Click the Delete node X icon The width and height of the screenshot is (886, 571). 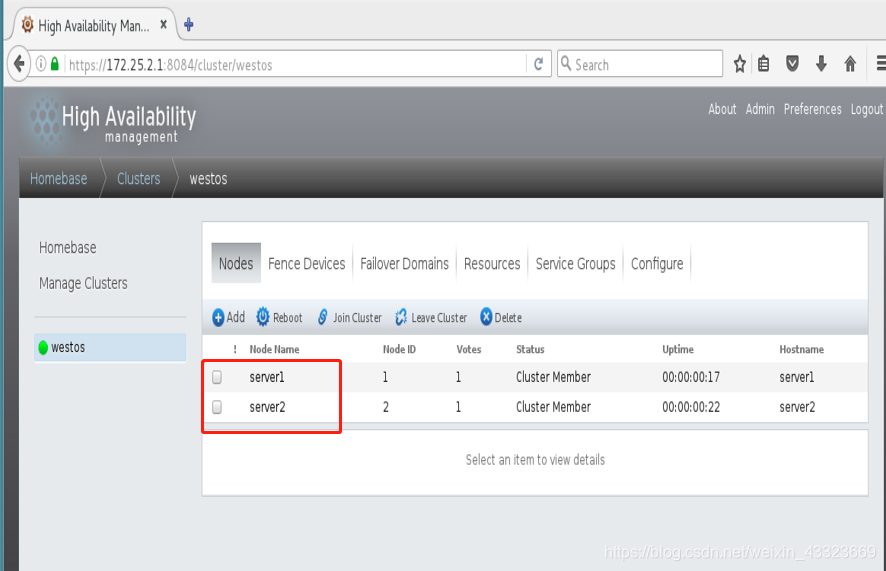(486, 317)
